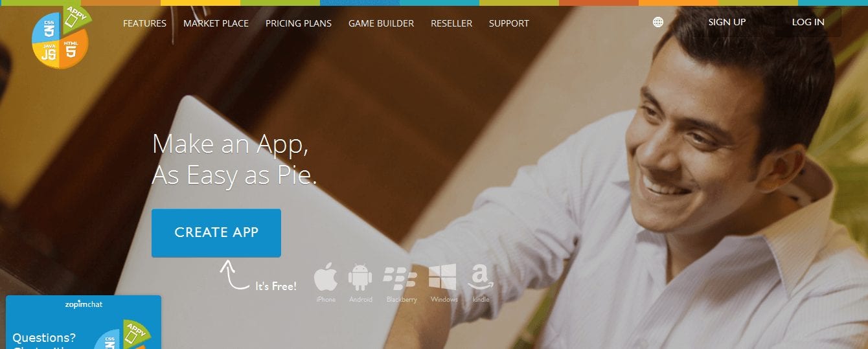Select the iPhone Apple icon
Image resolution: width=868 pixels, height=349 pixels.
point(326,278)
